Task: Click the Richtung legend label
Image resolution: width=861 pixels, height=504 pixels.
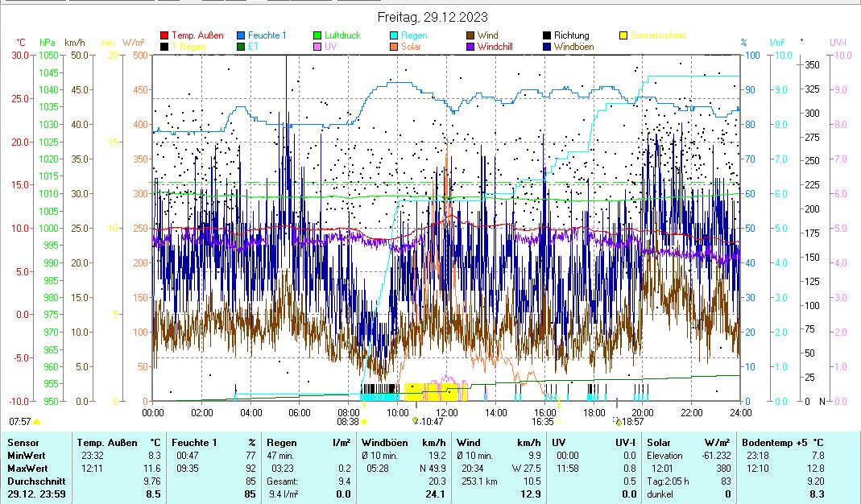Action: pyautogui.click(x=571, y=35)
